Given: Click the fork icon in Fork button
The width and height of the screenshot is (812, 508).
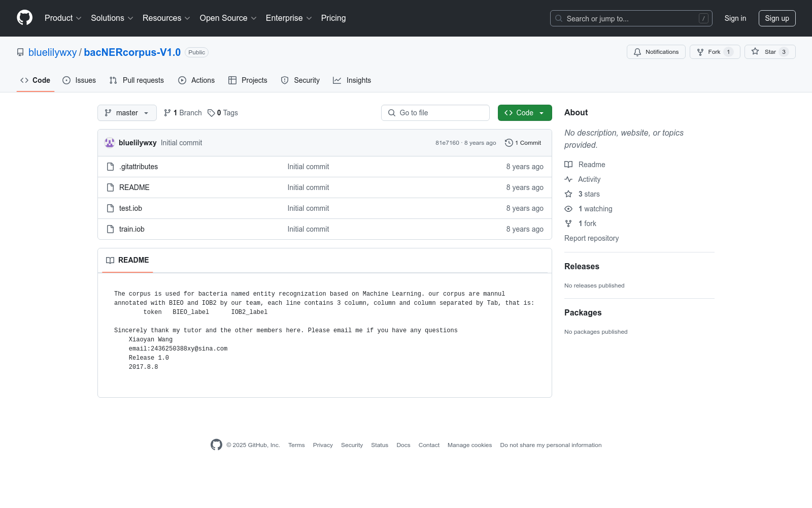Looking at the screenshot, I should tap(700, 52).
